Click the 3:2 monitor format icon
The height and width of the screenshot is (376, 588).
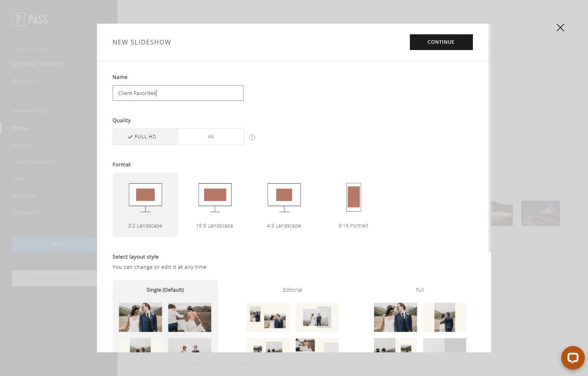pos(145,197)
